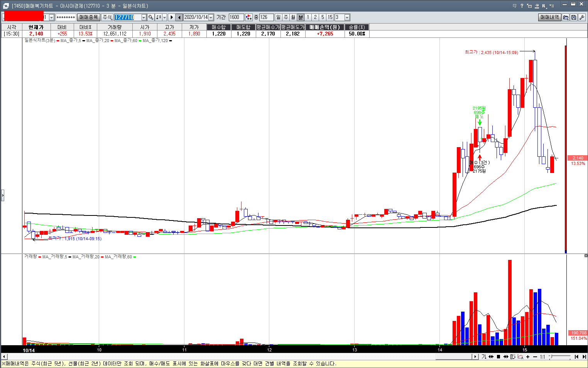Click the 매매종목 traded stocks button
Viewport: 588px width, 368px height.
(x=89, y=17)
